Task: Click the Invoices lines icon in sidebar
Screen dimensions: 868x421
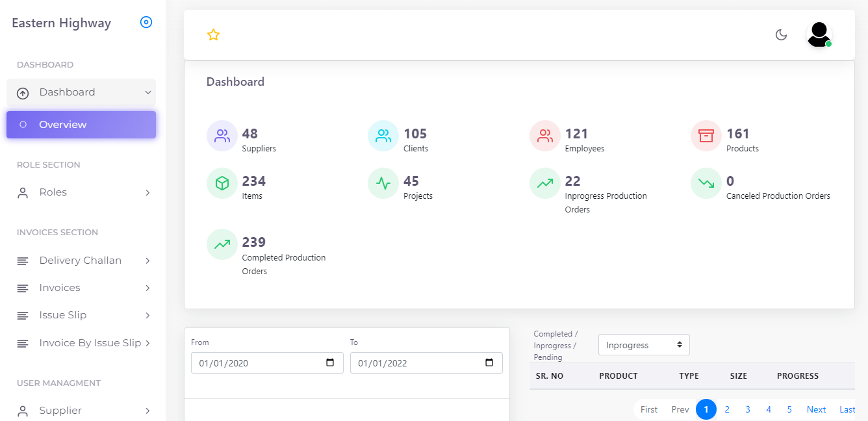Action: [23, 288]
